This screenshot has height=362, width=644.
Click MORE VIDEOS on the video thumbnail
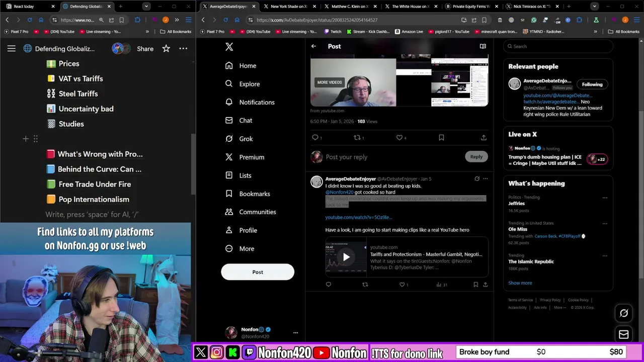(330, 82)
